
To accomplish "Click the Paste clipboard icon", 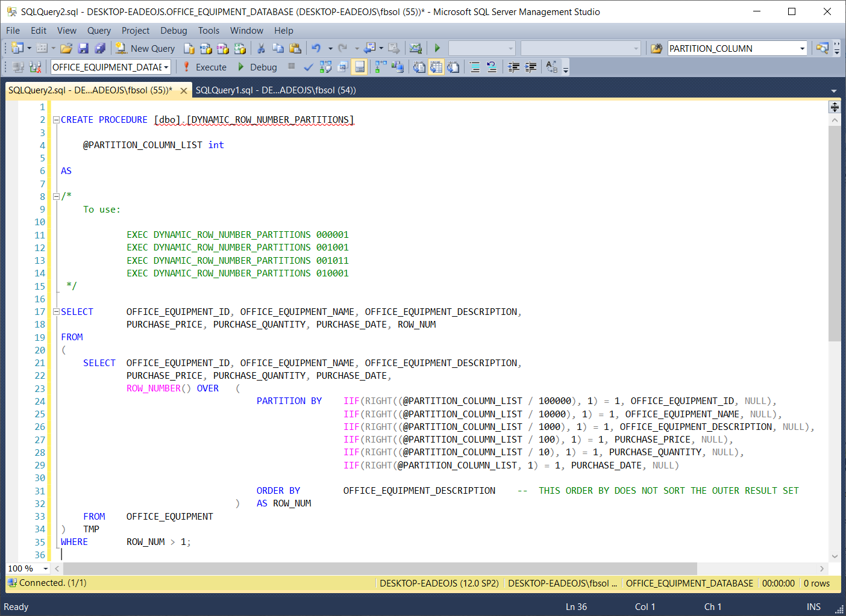I will tap(295, 49).
